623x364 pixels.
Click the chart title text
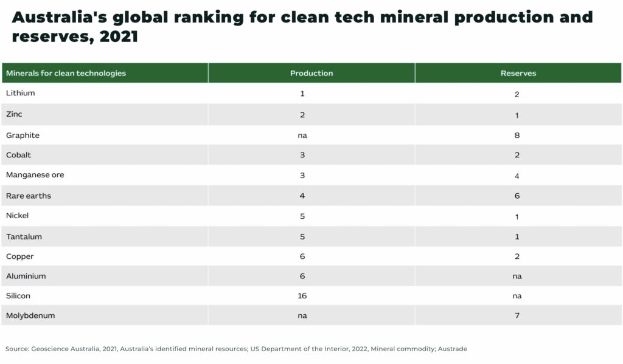302,27
